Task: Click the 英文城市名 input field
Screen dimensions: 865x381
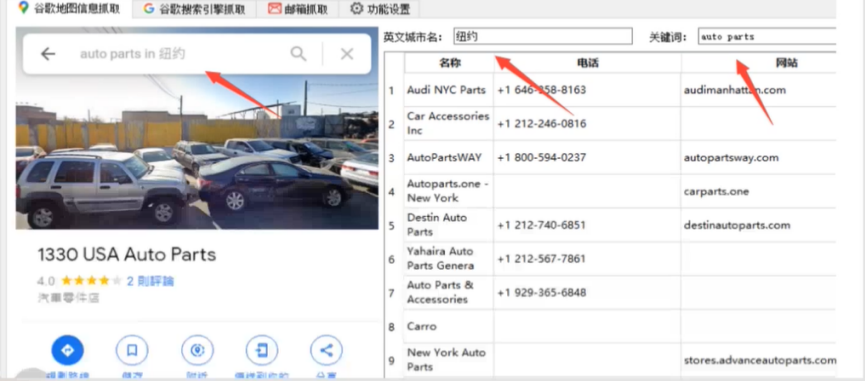Action: coord(543,36)
